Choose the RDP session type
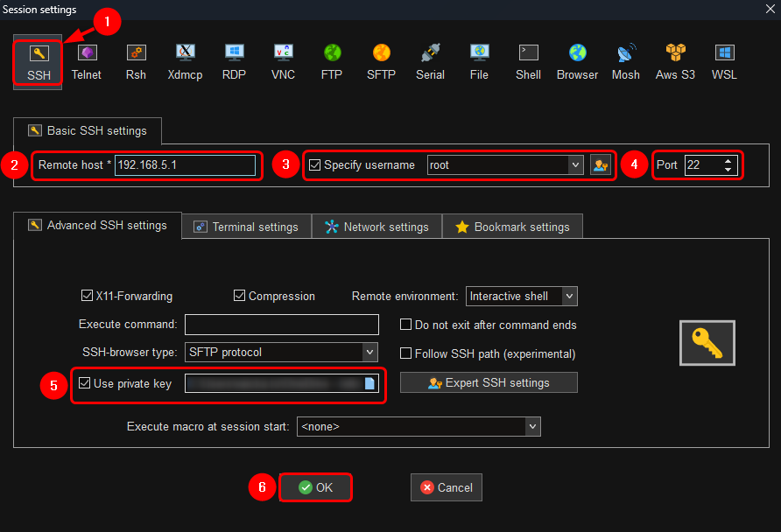The height and width of the screenshot is (532, 781). (x=234, y=61)
